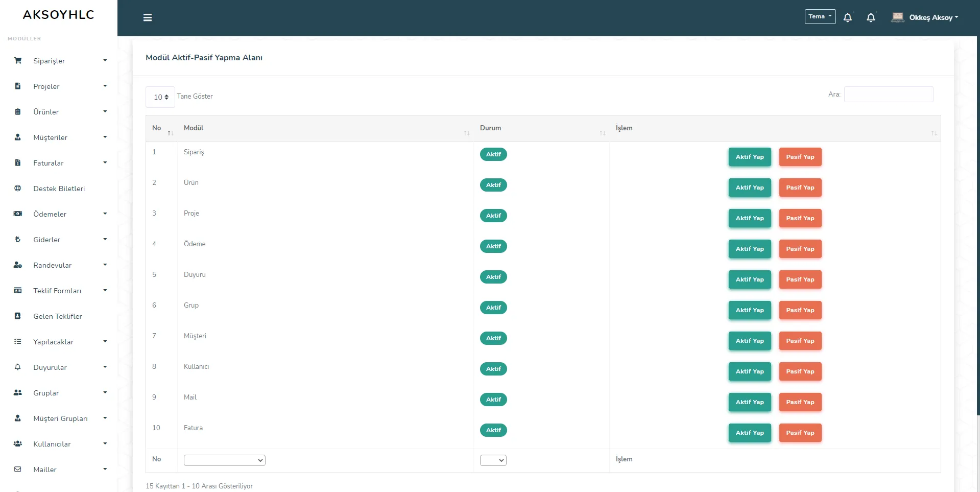Screen dimensions: 980x492
Task: Click the Gruplar people icon
Action: pyautogui.click(x=18, y=393)
